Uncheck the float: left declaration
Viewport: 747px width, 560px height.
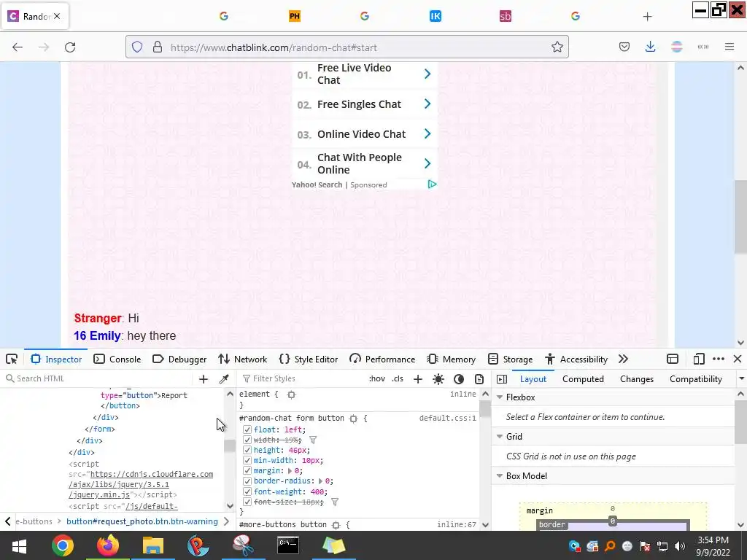click(247, 429)
